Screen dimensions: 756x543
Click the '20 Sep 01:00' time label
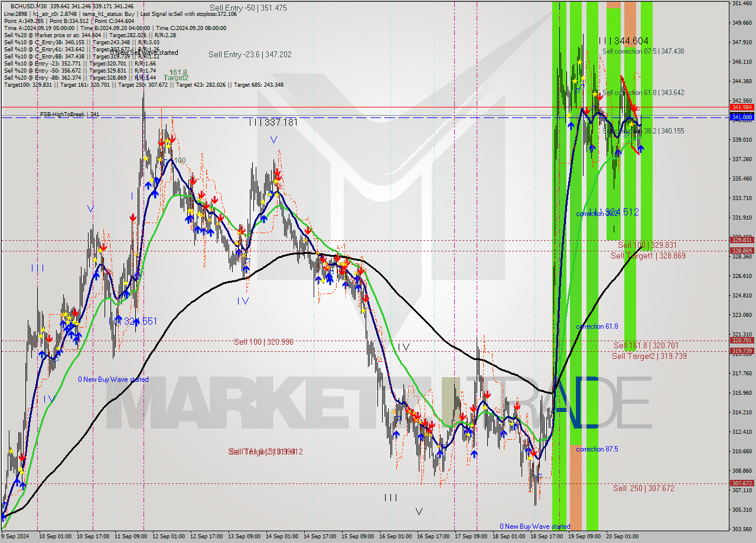coord(622,537)
